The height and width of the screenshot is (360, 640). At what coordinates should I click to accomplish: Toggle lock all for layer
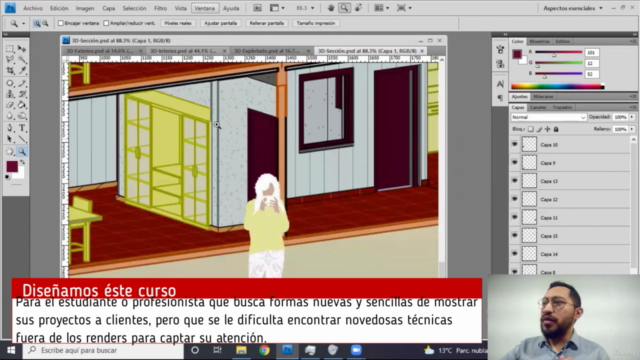coord(556,129)
